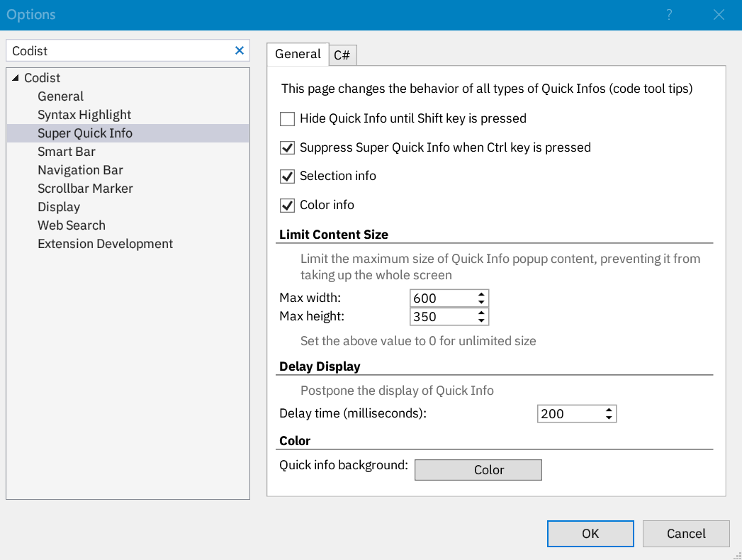742x560 pixels.
Task: Collapse the Codist tree node
Action: (x=16, y=78)
